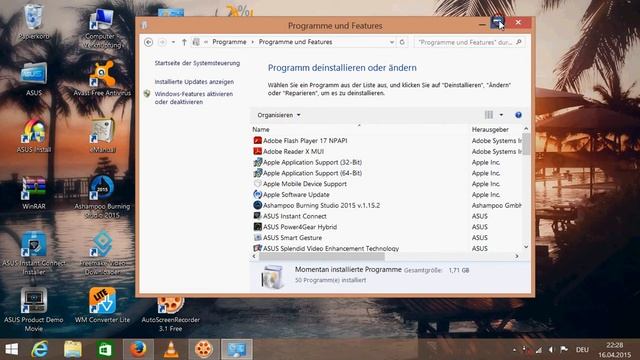The width and height of the screenshot is (640, 360).
Task: Open VLC media player from the taskbar
Action: pos(171,349)
